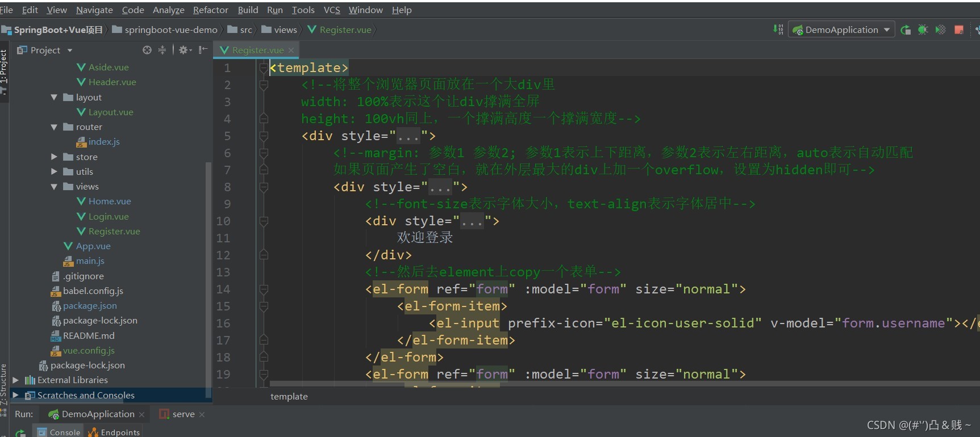980x437 pixels.
Task: Expand Scratches and Consoles node
Action: tap(15, 395)
